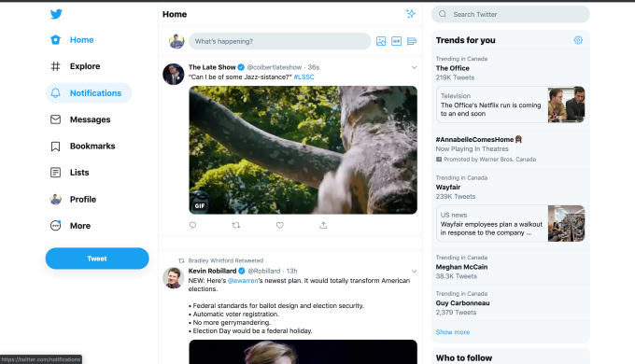The image size is (635, 364).
Task: Open Bookmarks
Action: pyautogui.click(x=82, y=147)
